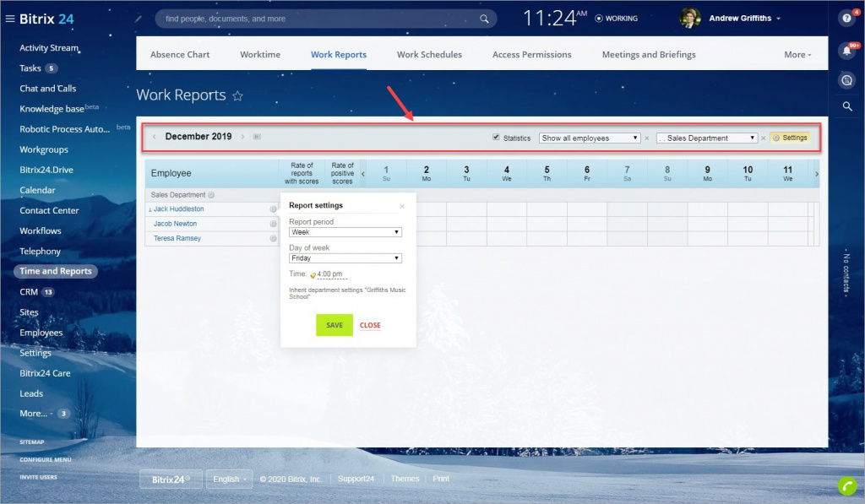Open Access Permissions tab
The height and width of the screenshot is (504, 865).
click(532, 55)
